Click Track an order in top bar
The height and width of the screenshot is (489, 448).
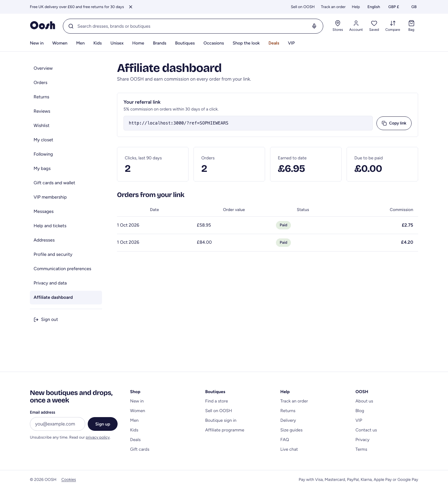point(333,7)
